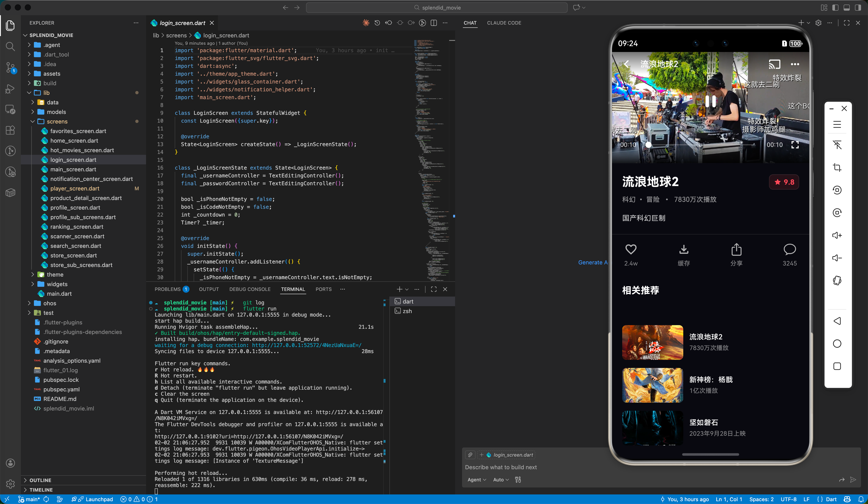Viewport: 868px width, 504px height.
Task: Click the split editor right icon
Action: pos(434,23)
